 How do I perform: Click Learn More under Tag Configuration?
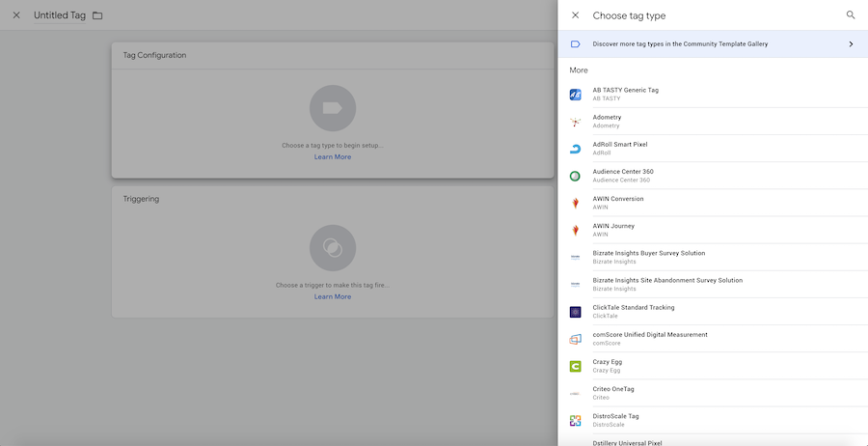coord(333,156)
